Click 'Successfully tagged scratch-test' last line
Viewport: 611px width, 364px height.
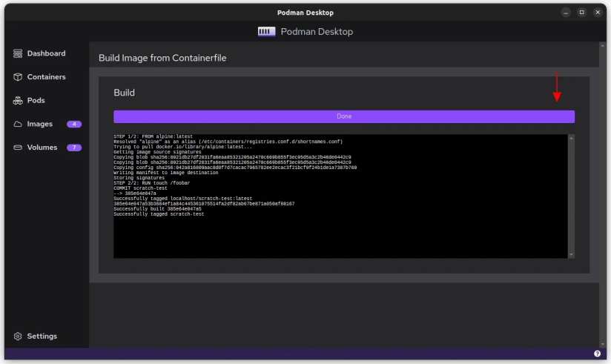(159, 214)
